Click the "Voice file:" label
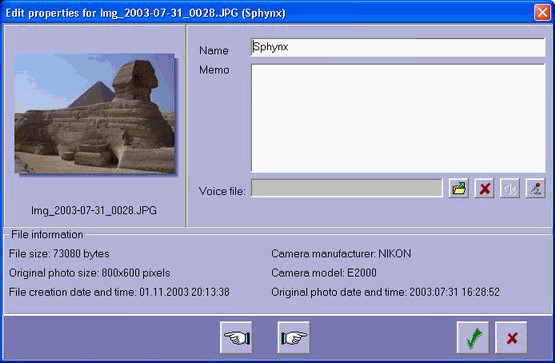The image size is (555, 363). 222,191
